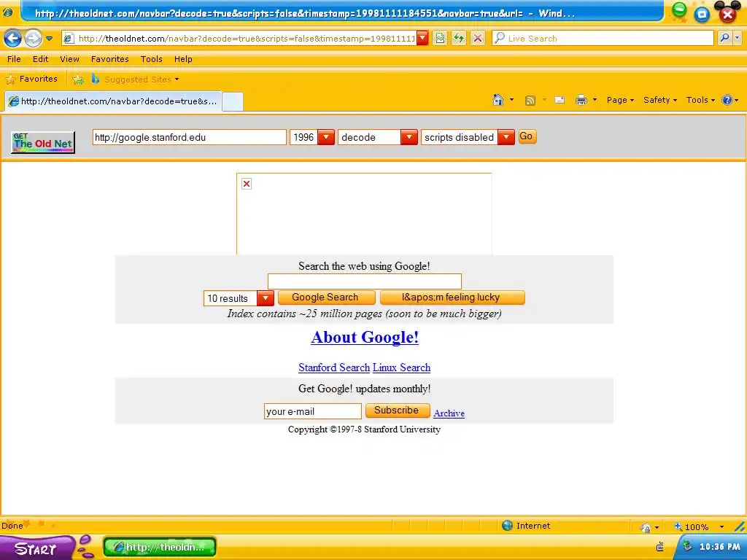Click the RSS feeds icon
Screen dimensions: 747x560
(x=530, y=100)
